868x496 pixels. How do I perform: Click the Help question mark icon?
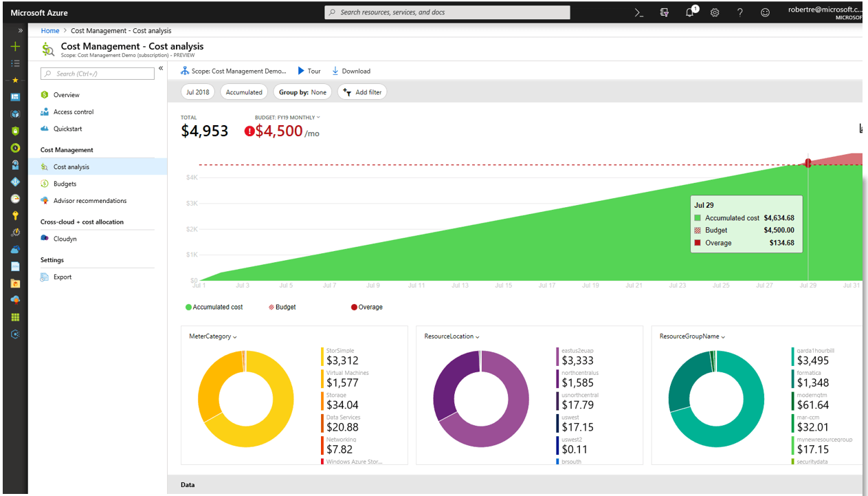pos(740,12)
